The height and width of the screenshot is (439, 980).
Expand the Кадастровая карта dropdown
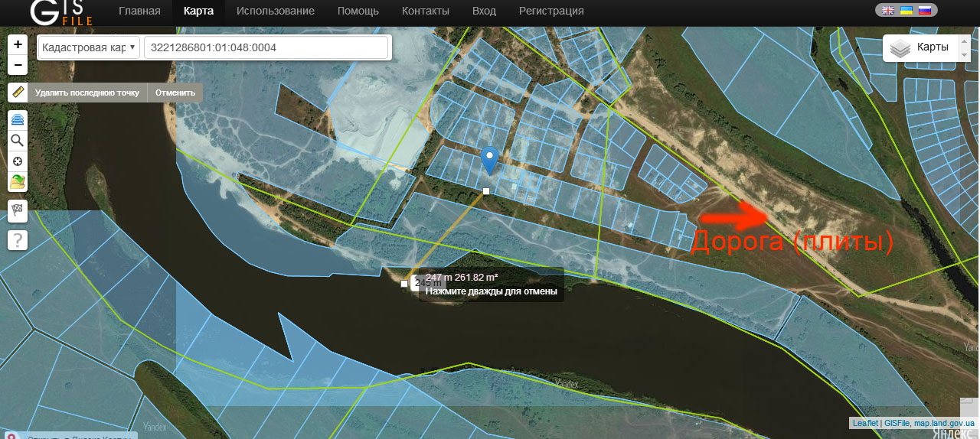(x=89, y=47)
